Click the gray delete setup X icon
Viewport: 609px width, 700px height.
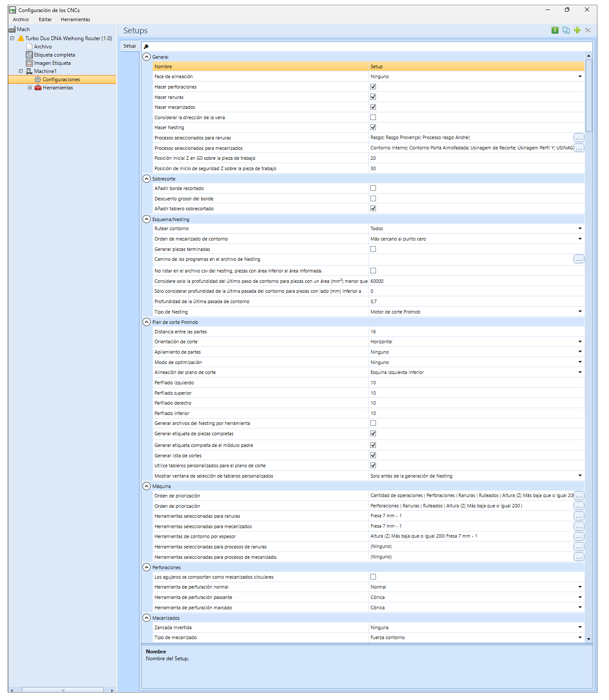point(588,30)
